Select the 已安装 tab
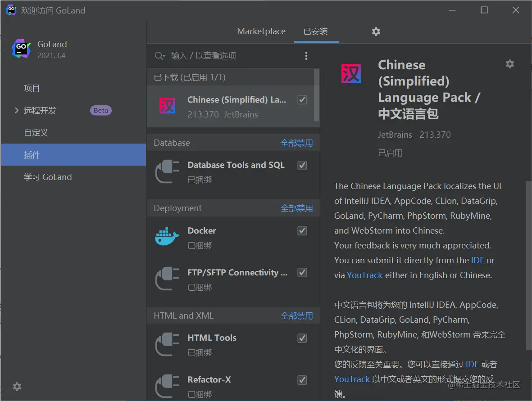This screenshot has width=532, height=401. pyautogui.click(x=315, y=31)
